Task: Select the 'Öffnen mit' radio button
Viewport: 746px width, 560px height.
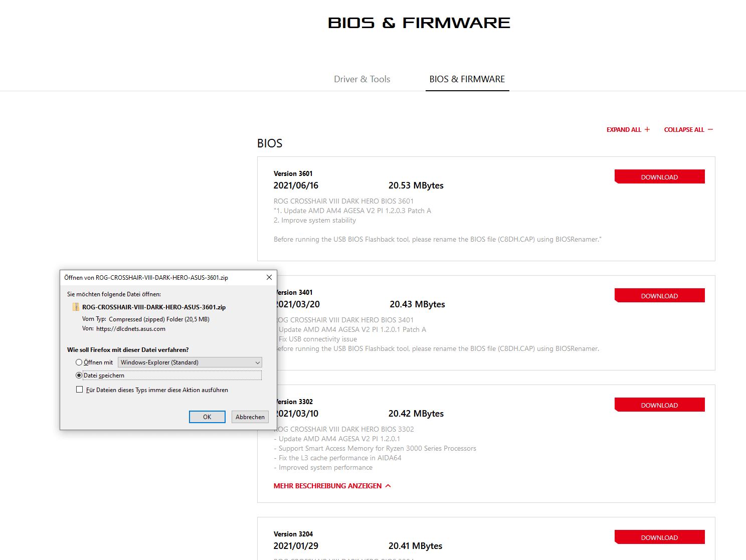Action: point(79,362)
